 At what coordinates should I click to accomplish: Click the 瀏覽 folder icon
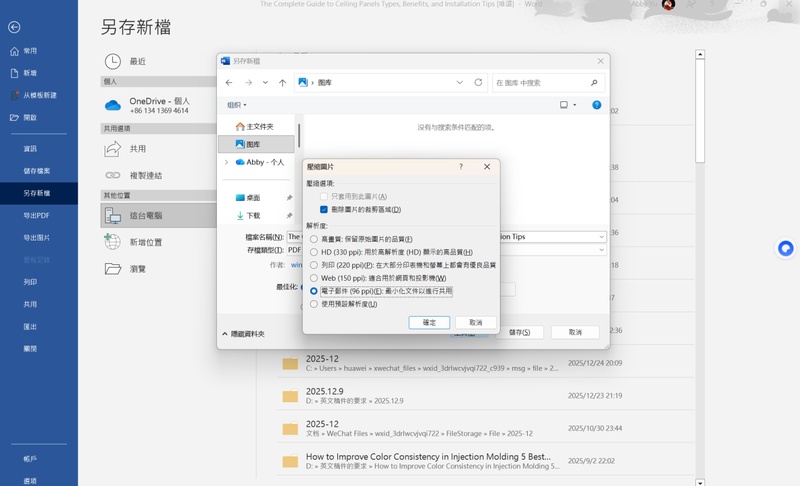click(x=113, y=269)
